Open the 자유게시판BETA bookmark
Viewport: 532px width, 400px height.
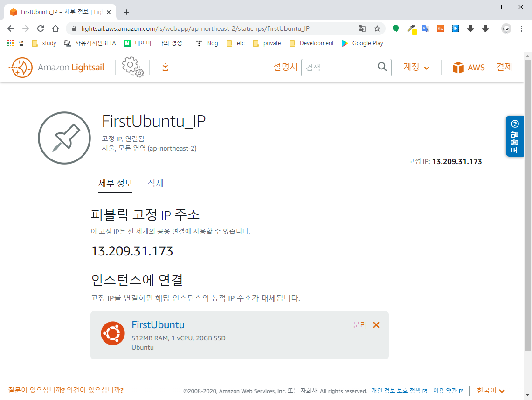pyautogui.click(x=90, y=43)
